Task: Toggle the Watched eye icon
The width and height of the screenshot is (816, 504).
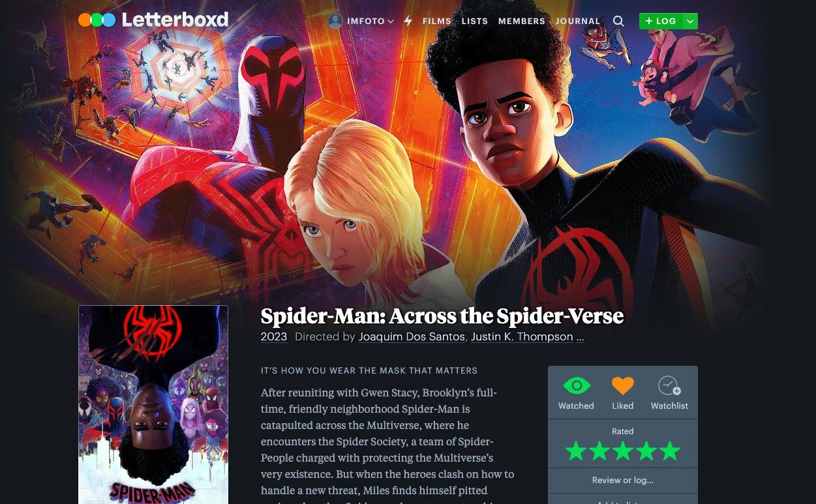Action: click(576, 386)
